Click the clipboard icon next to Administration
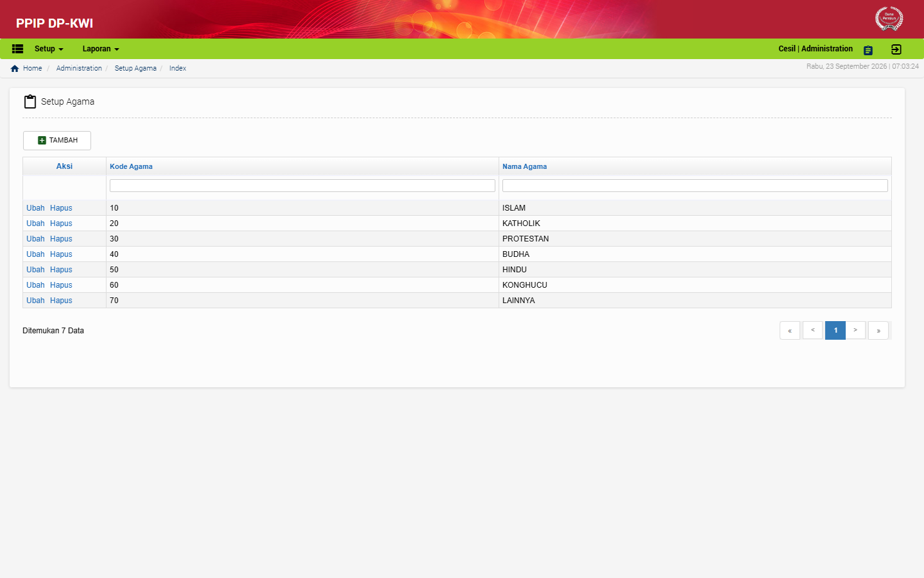924x578 pixels. pos(868,50)
